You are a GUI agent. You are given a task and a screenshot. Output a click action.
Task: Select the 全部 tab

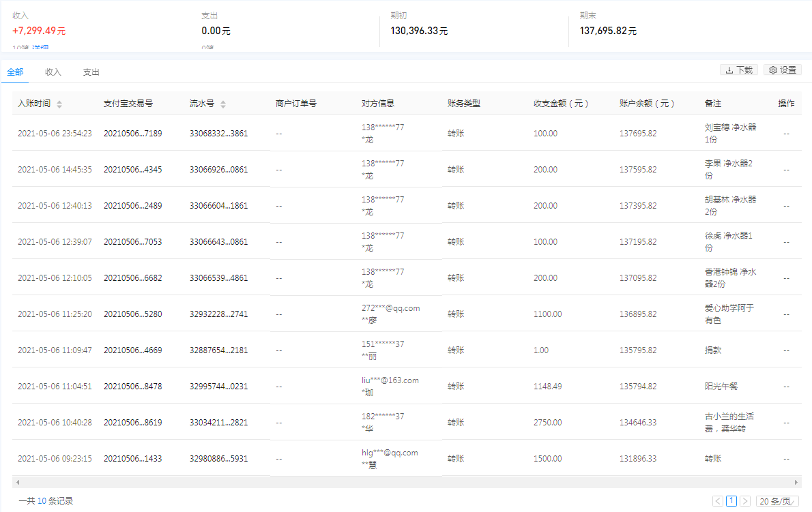click(15, 71)
